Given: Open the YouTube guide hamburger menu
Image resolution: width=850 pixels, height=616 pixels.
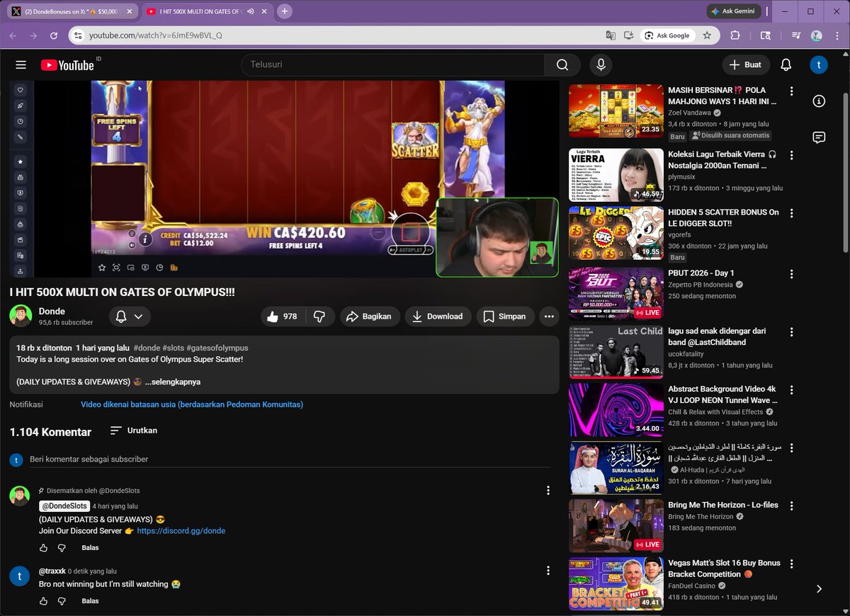Looking at the screenshot, I should coord(21,64).
